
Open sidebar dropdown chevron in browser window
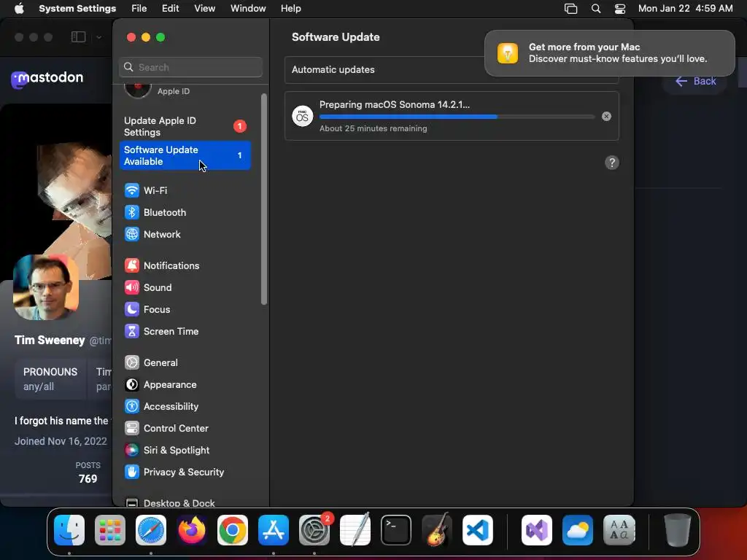tap(98, 37)
